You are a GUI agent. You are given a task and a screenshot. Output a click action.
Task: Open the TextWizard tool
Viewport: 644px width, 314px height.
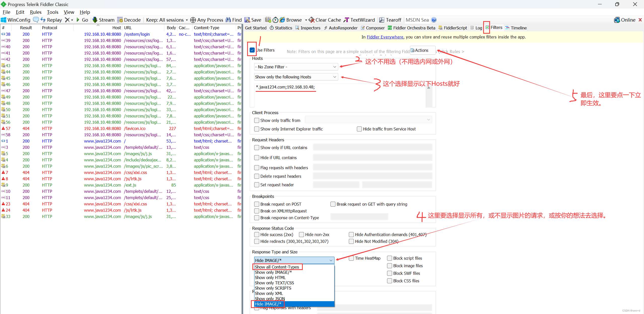(x=359, y=20)
